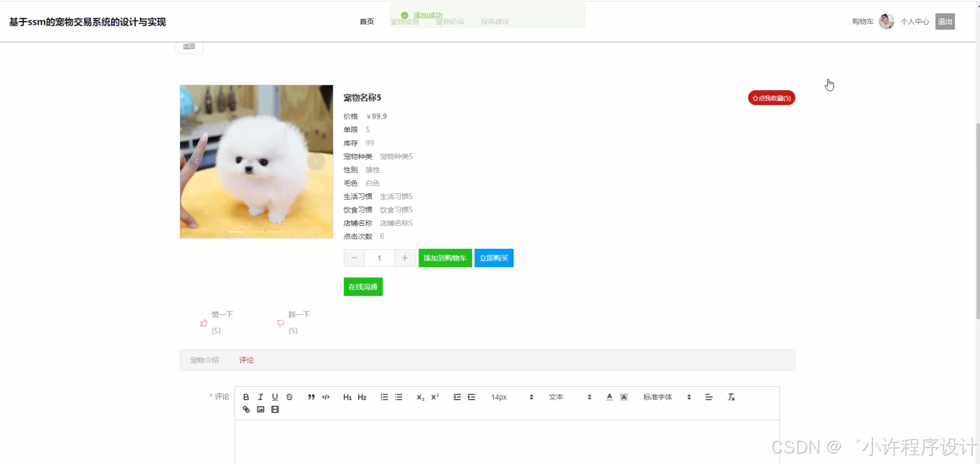
Task: Click the quantity input field
Action: tap(379, 258)
